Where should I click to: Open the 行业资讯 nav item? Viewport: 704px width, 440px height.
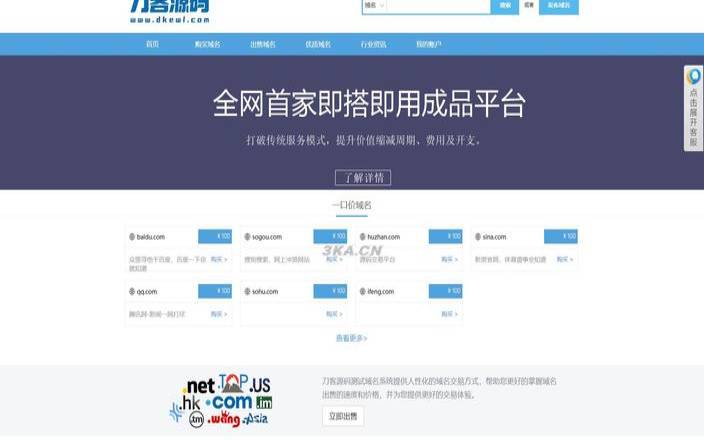[373, 44]
